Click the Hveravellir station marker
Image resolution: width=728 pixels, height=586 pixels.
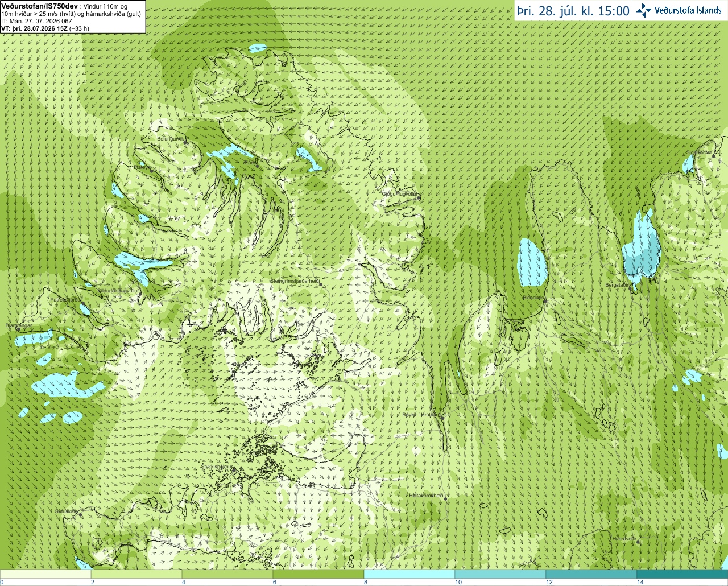pos(638,542)
